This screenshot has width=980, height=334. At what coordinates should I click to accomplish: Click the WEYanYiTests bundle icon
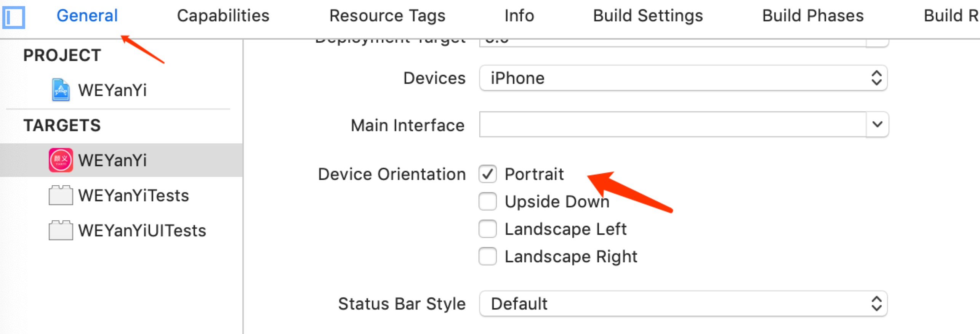(x=61, y=195)
